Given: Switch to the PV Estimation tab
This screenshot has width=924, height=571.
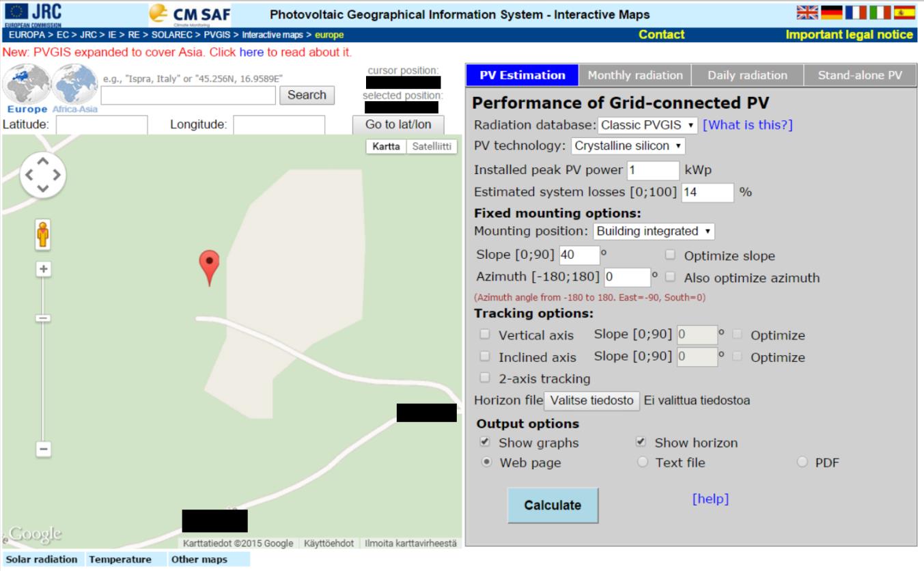Looking at the screenshot, I should [522, 76].
